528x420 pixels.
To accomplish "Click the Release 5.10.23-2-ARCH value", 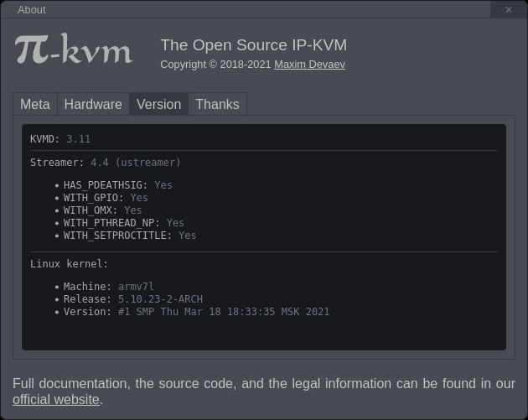I will pyautogui.click(x=160, y=299).
